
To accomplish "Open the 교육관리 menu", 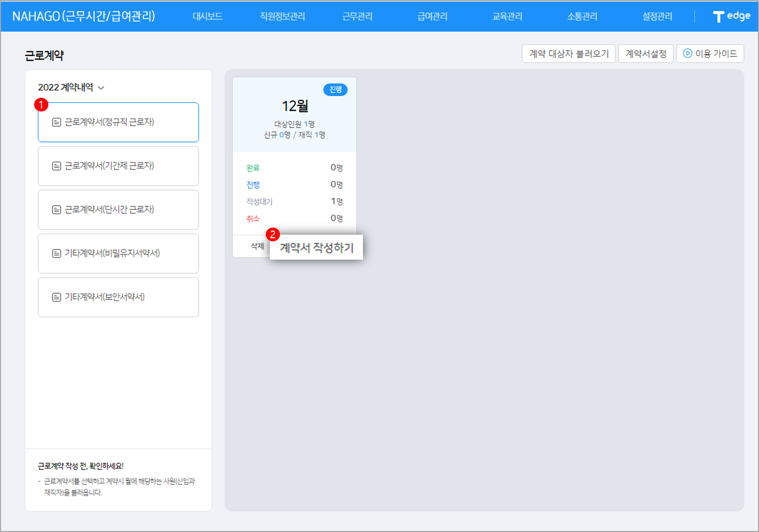I will (x=508, y=16).
